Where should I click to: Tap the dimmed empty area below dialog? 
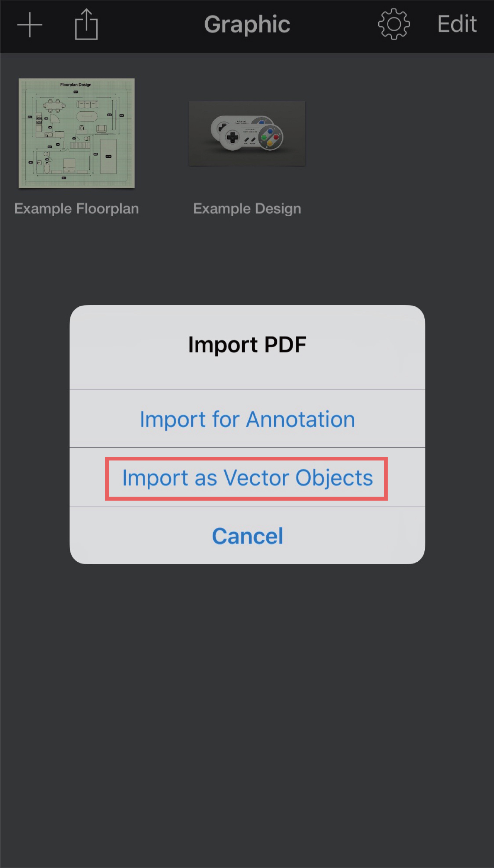tap(247, 707)
